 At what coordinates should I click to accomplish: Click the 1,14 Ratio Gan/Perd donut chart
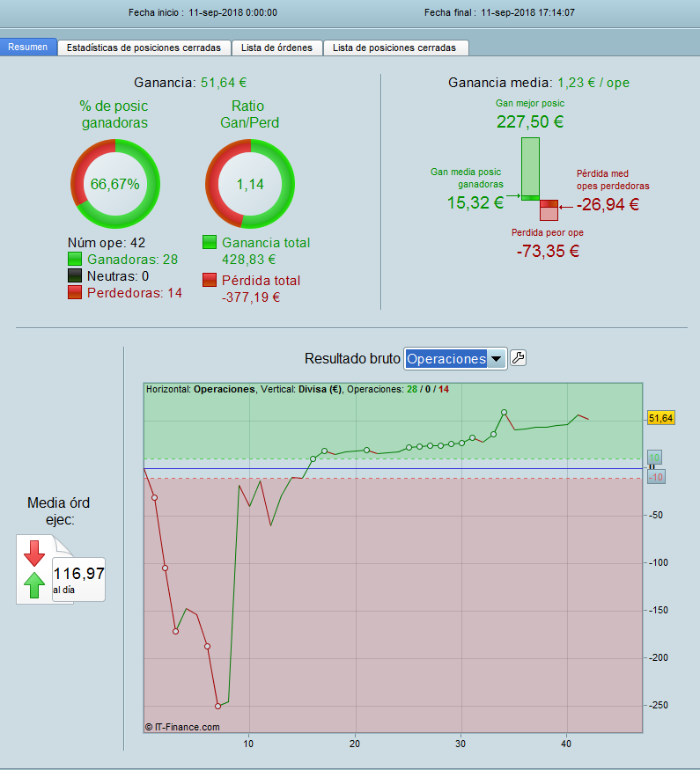250,184
